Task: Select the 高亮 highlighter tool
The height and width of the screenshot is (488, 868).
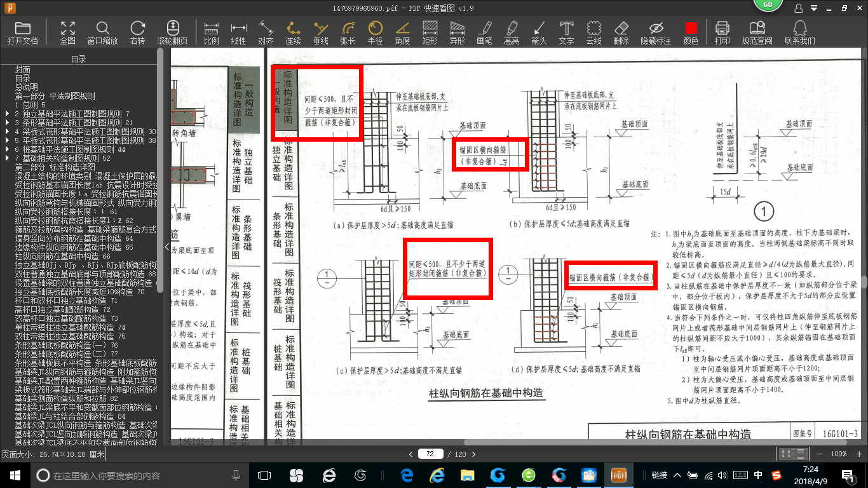Action: [x=512, y=32]
